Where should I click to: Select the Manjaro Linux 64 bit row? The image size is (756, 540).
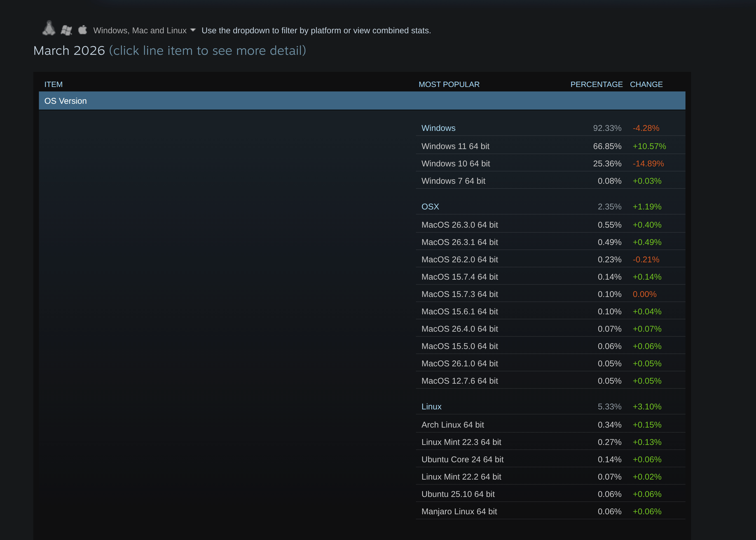(x=459, y=511)
